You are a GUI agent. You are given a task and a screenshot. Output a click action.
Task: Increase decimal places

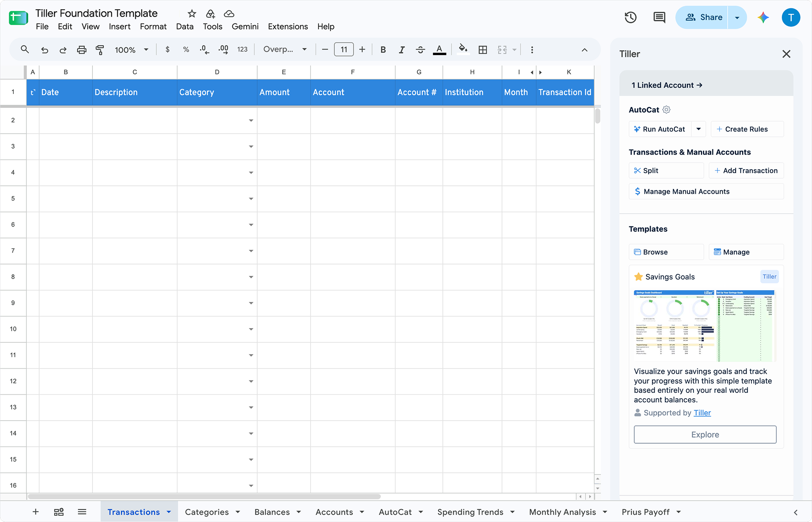223,50
